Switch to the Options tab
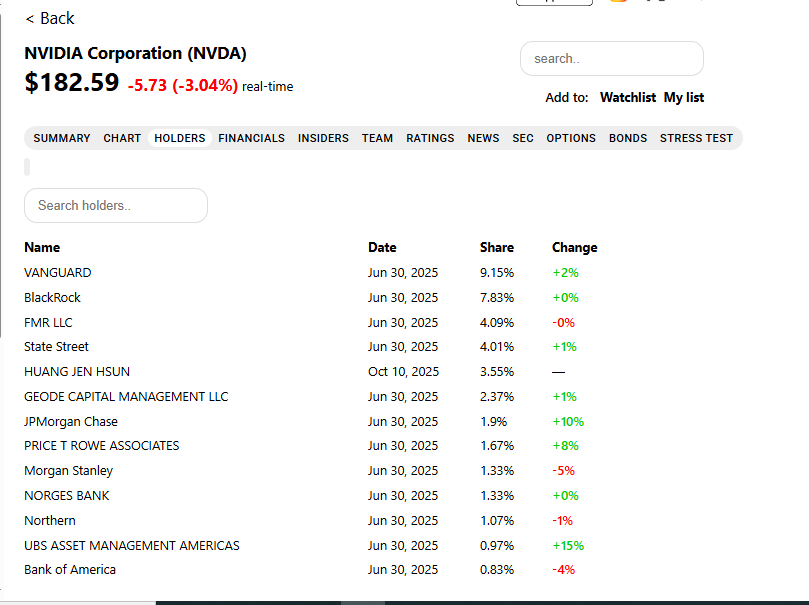The height and width of the screenshot is (605, 809). tap(571, 138)
